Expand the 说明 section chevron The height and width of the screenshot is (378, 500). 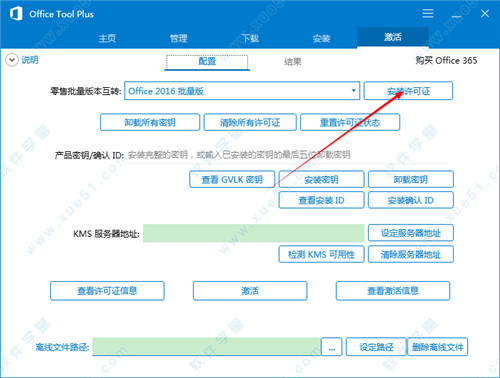12,60
